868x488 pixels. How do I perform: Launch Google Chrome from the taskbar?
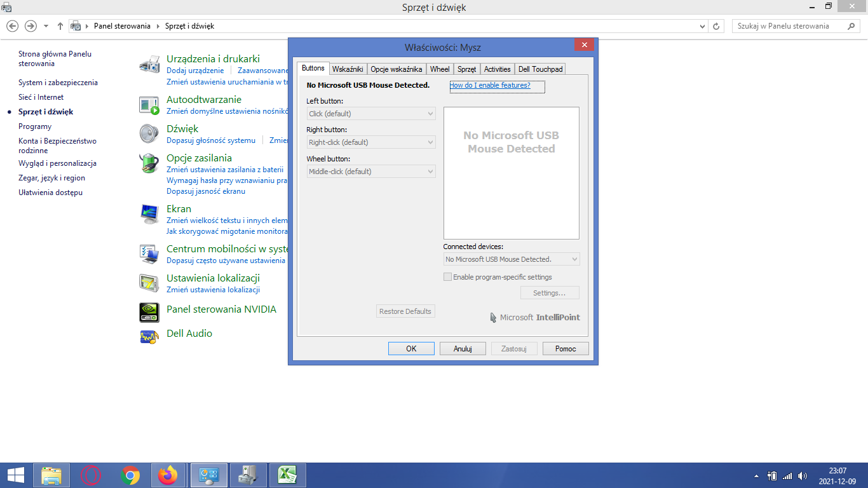(x=131, y=475)
